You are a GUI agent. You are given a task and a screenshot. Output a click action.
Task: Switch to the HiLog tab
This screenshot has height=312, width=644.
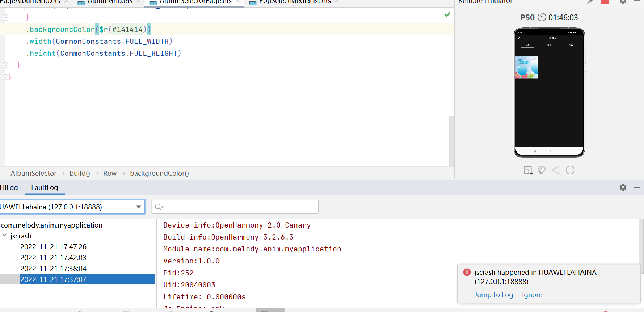pyautogui.click(x=9, y=187)
